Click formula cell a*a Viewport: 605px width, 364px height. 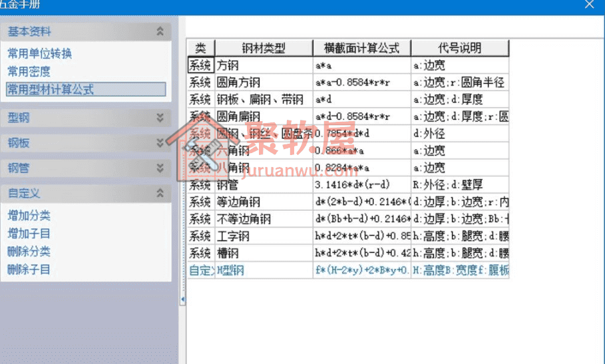tap(362, 65)
